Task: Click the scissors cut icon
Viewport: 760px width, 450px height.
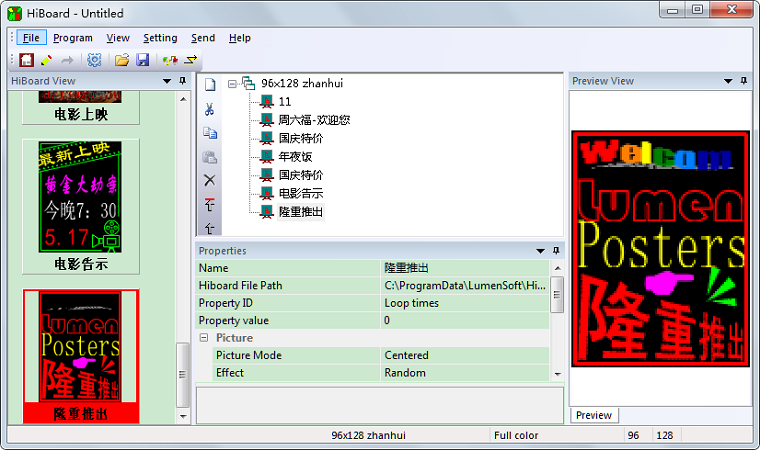Action: (x=209, y=109)
